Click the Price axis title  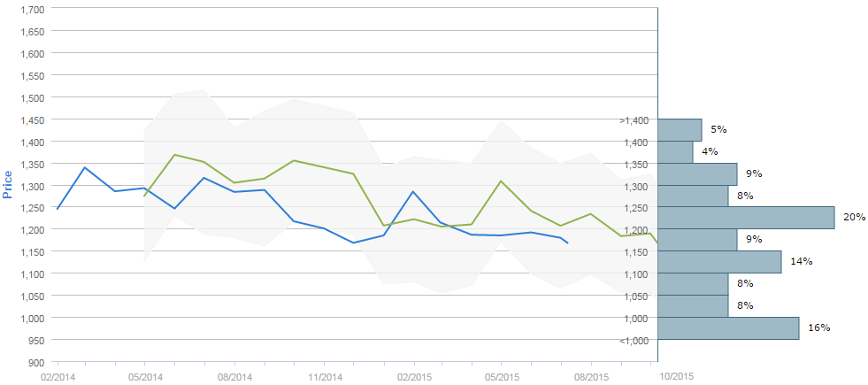(8, 185)
